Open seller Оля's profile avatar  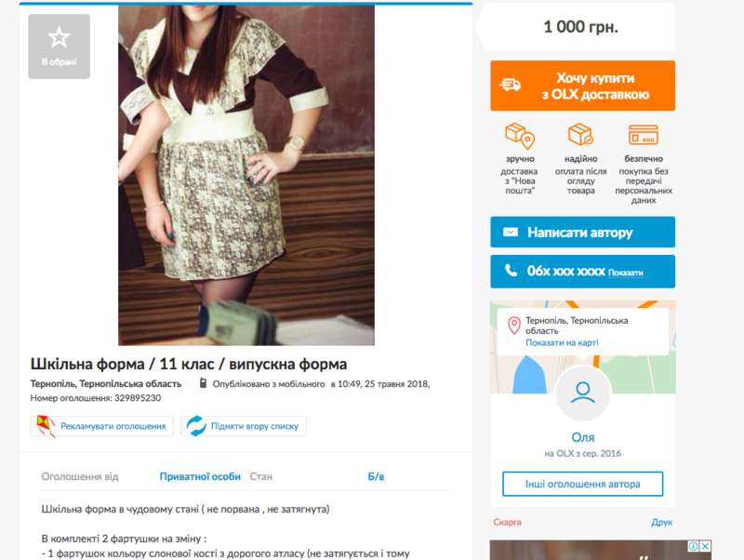(x=583, y=393)
